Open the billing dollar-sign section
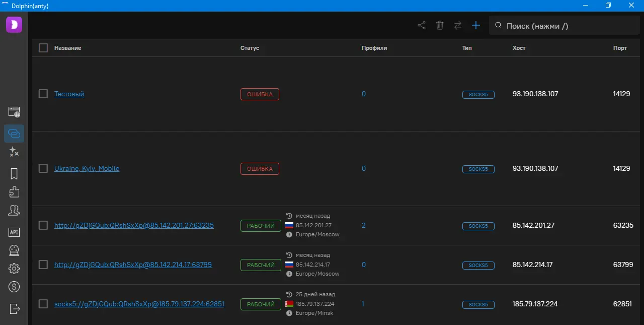This screenshot has height=325, width=644. pyautogui.click(x=14, y=287)
